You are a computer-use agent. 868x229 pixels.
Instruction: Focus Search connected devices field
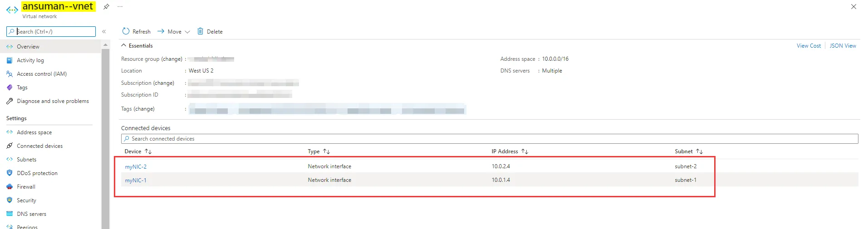click(490, 139)
